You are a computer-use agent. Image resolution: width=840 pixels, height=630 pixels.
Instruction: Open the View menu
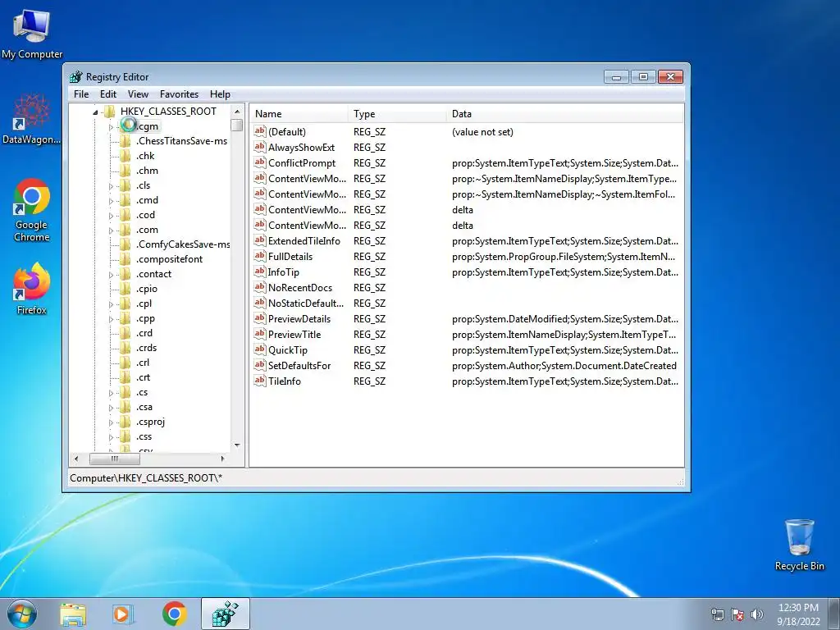[x=138, y=94]
